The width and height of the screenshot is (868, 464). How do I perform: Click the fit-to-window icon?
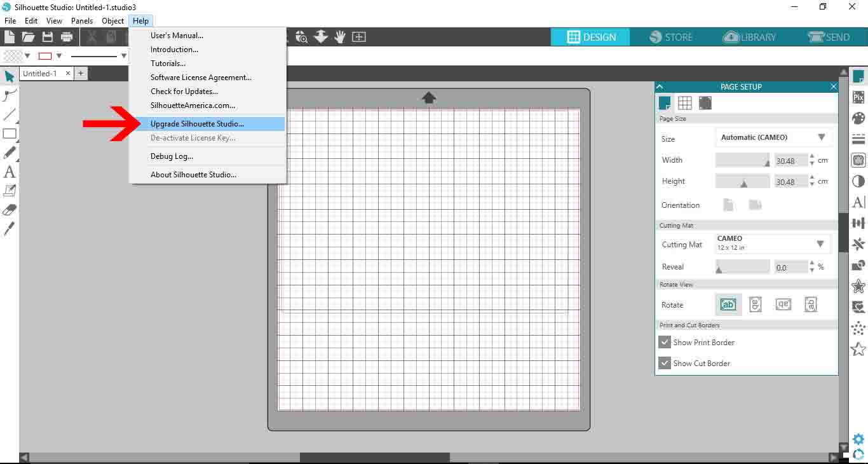pos(359,37)
